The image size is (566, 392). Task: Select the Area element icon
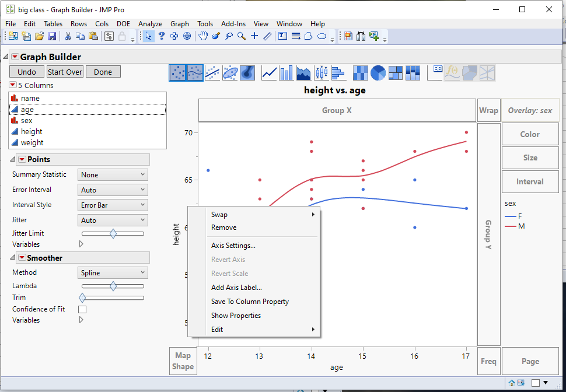pyautogui.click(x=302, y=73)
